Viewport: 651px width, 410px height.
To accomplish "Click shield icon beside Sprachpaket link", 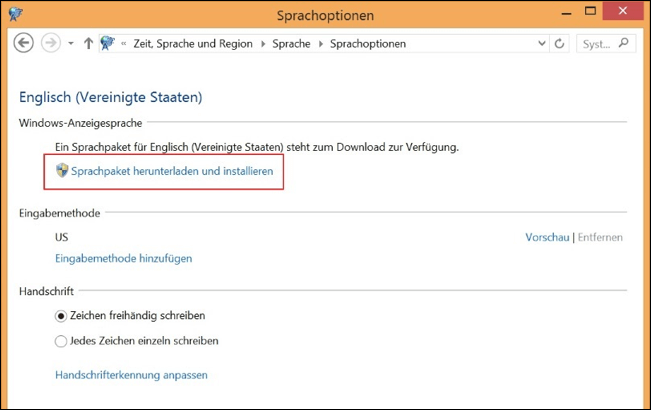I will coord(62,170).
